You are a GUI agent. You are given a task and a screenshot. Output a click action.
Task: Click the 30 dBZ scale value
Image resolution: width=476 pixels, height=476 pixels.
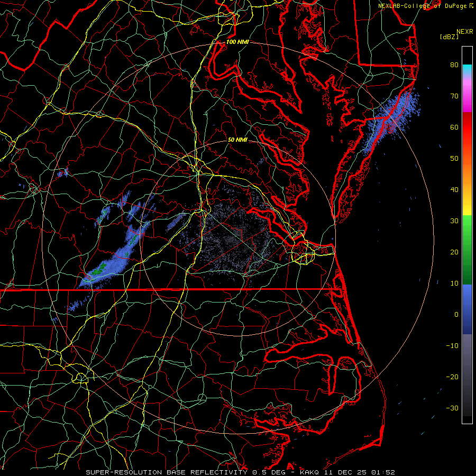pyautogui.click(x=454, y=221)
